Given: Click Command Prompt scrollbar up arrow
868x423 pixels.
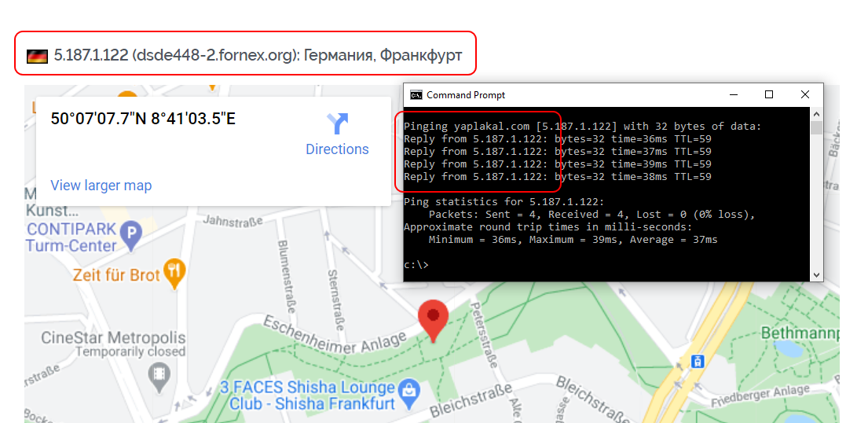Looking at the screenshot, I should [x=816, y=114].
